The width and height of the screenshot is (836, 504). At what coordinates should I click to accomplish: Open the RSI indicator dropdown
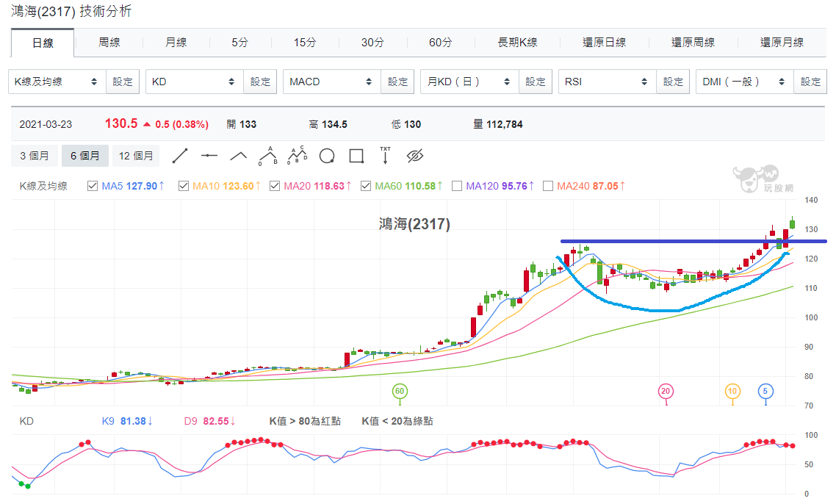(x=608, y=82)
